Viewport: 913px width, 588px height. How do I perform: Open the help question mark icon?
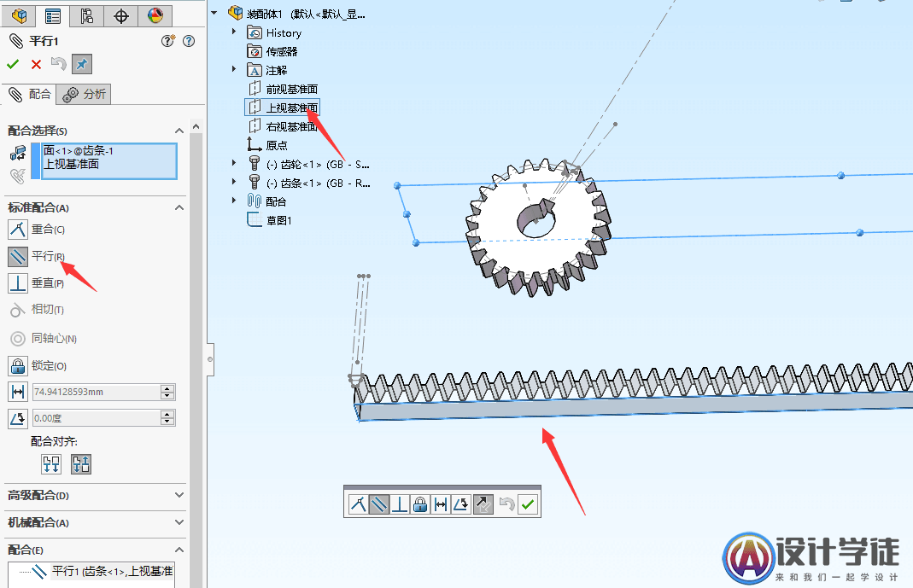click(189, 41)
